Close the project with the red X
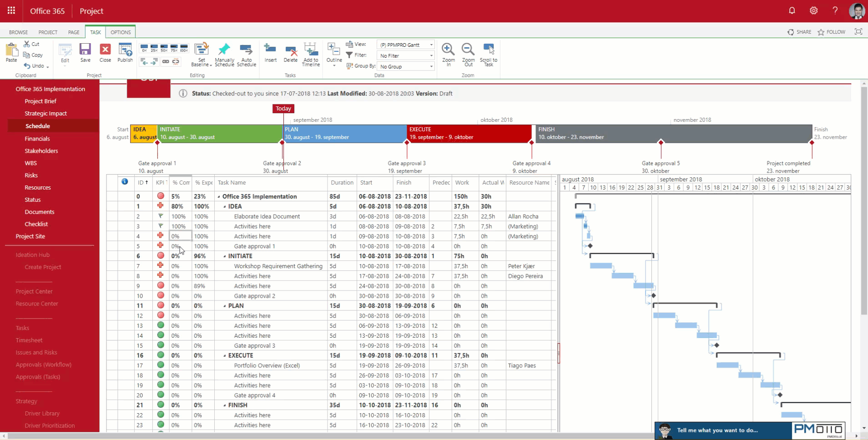Image resolution: width=868 pixels, height=440 pixels. (x=105, y=53)
